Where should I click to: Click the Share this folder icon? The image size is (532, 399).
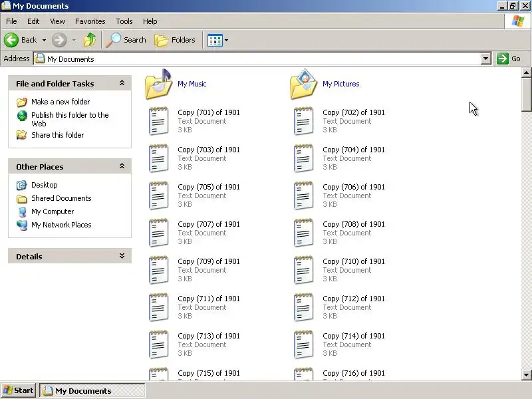[22, 135]
